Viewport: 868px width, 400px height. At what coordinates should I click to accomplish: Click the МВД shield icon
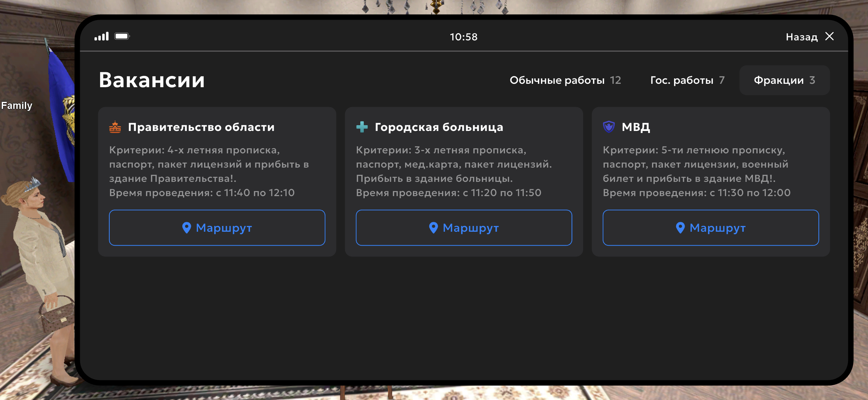(609, 127)
